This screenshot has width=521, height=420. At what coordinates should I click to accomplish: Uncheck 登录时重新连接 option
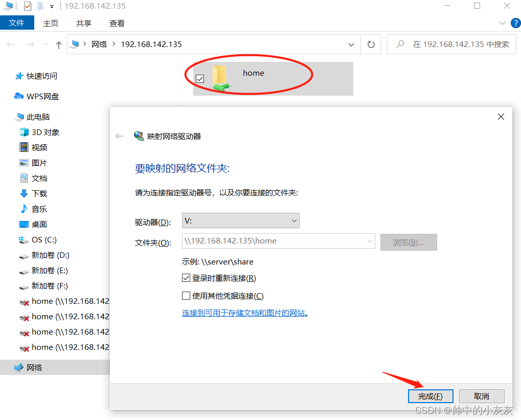[x=187, y=278]
